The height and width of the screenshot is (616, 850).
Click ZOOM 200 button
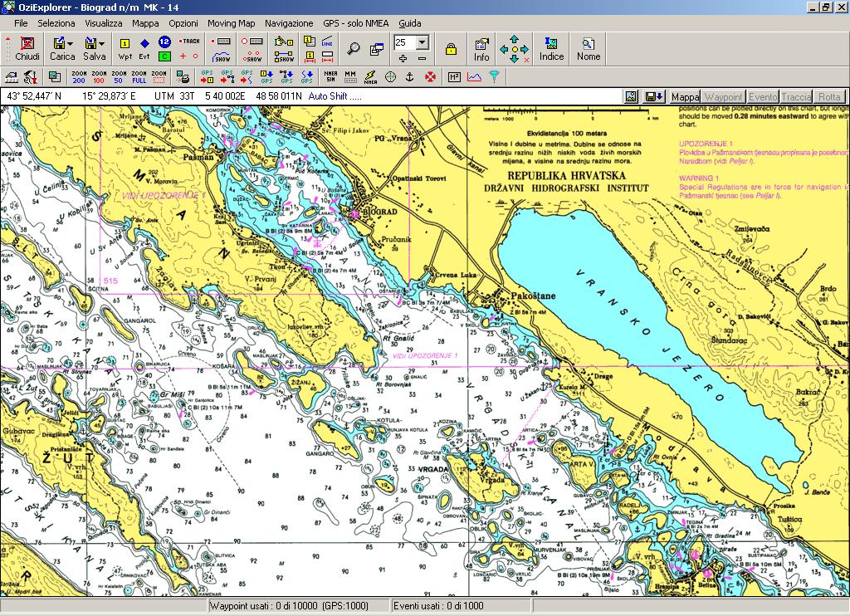(79, 77)
